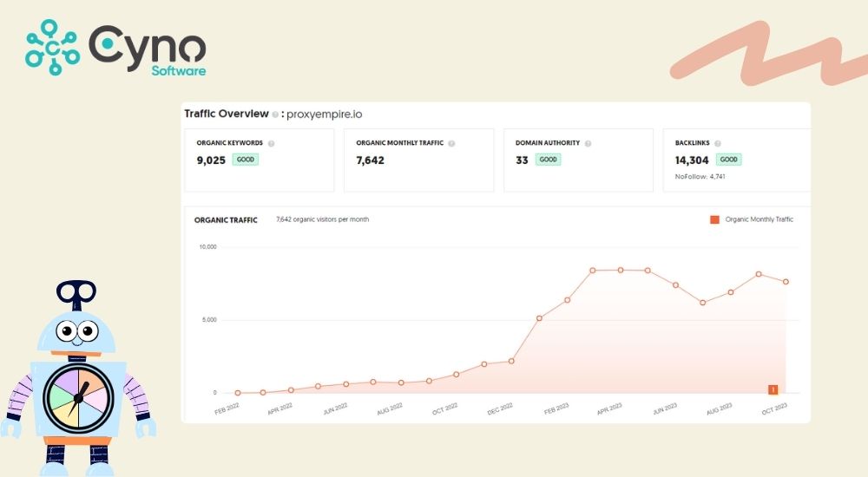868x477 pixels.
Task: Click the February 2022 data point
Action: [x=237, y=393]
